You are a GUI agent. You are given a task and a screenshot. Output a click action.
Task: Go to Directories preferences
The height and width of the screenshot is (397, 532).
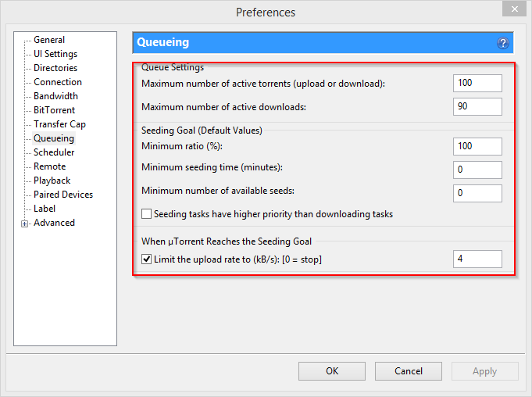[x=55, y=68]
